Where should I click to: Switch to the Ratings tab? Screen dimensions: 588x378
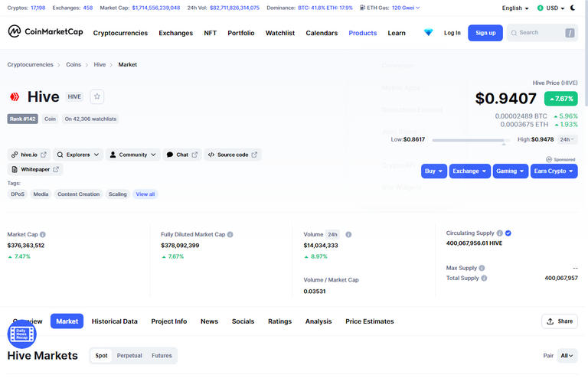(x=279, y=321)
